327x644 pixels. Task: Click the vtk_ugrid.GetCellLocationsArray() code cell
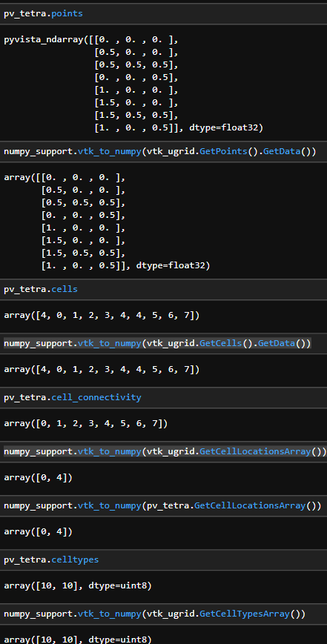[163, 452]
